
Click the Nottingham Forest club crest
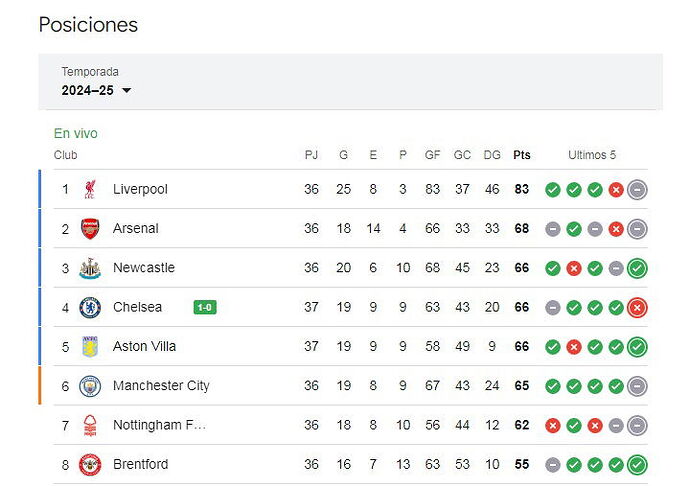pos(90,425)
